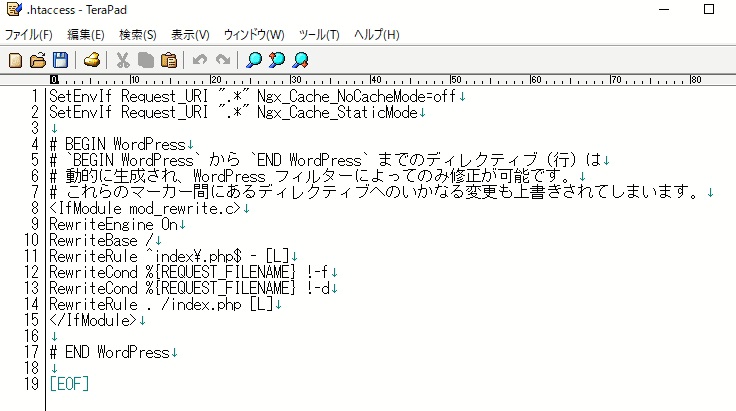Click the comment line starting '# これらのマーカー間'
The image size is (736, 411).
coord(376,192)
